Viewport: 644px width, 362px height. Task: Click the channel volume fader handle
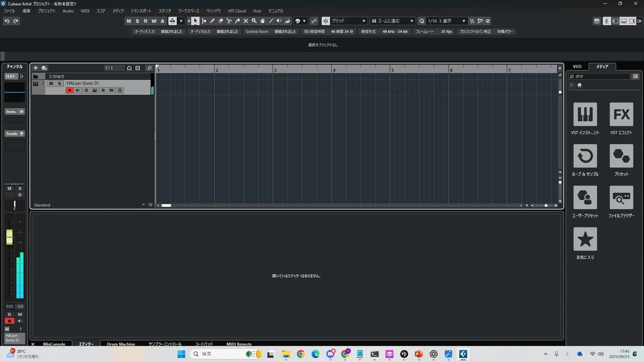tap(9, 237)
